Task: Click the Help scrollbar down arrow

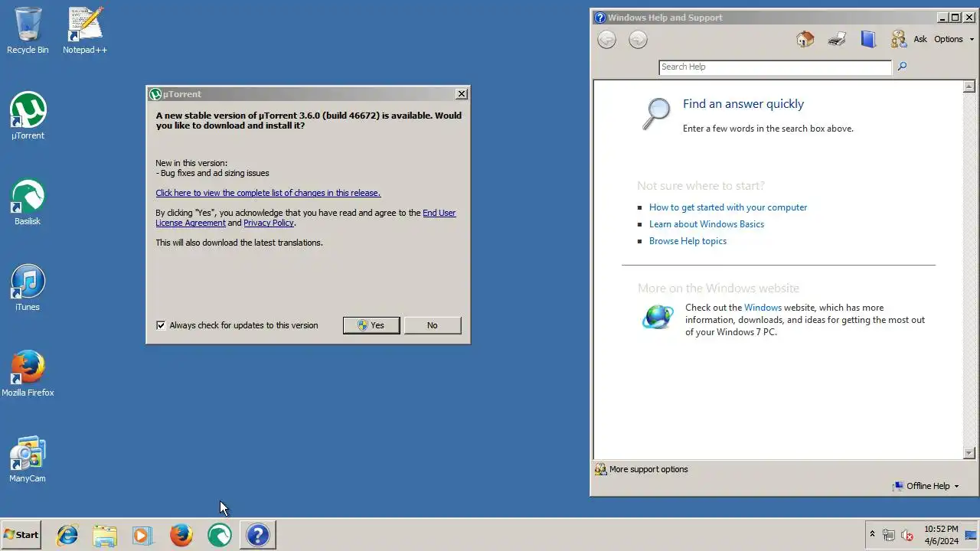Action: [x=969, y=453]
